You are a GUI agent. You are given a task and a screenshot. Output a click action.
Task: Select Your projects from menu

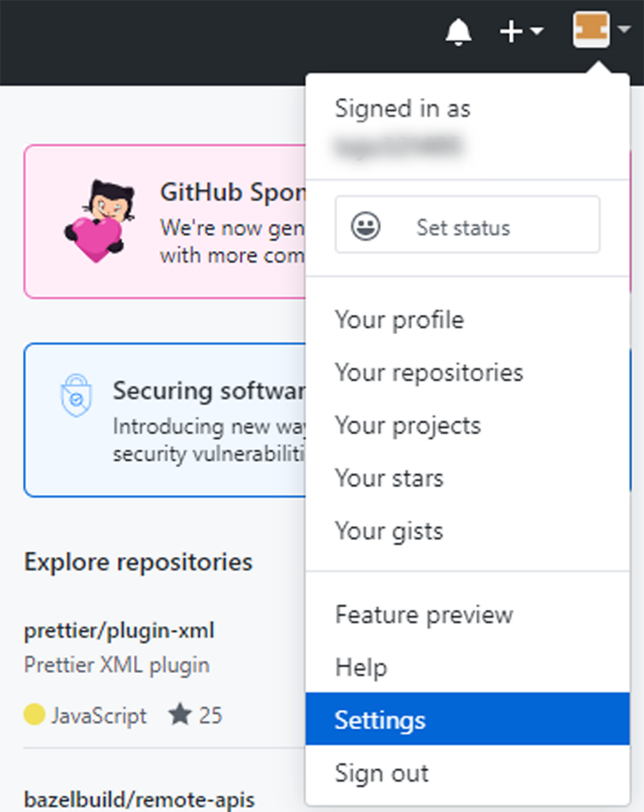click(x=408, y=426)
